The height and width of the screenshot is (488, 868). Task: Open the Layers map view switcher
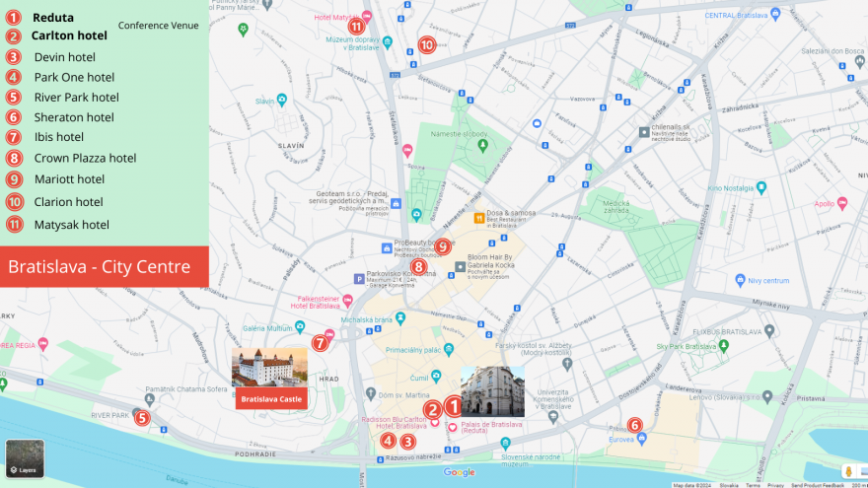(x=25, y=458)
